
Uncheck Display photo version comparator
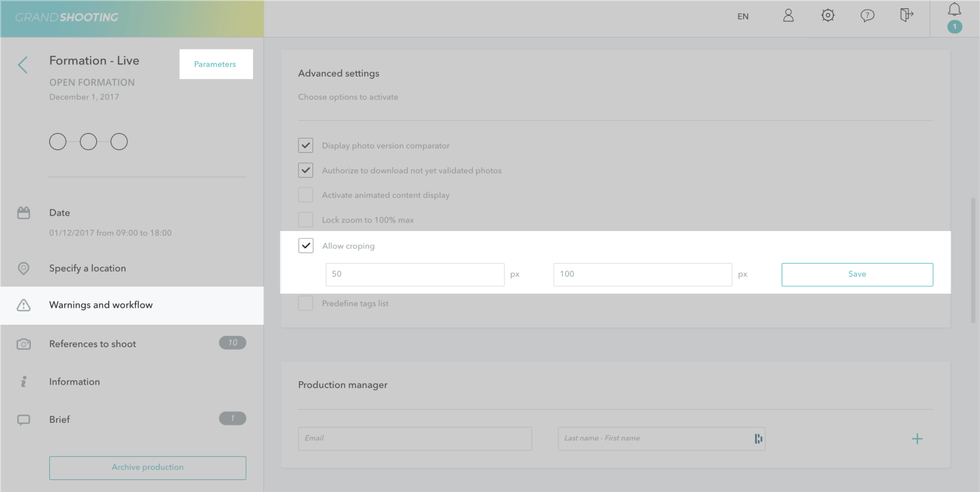pyautogui.click(x=306, y=146)
